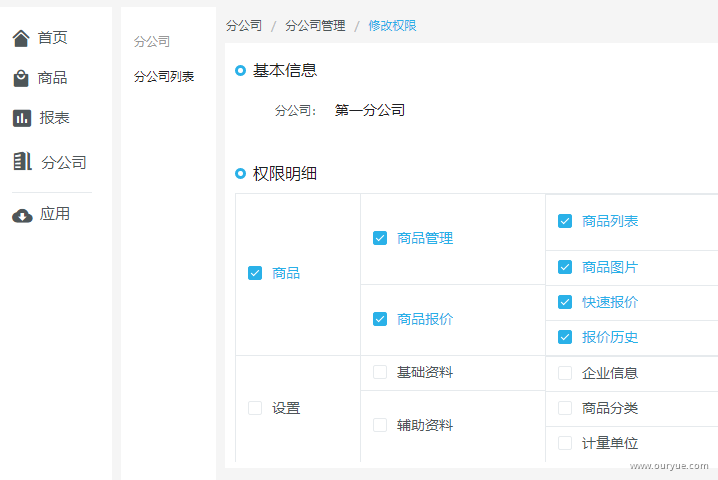Check the 基础资料 checkbox

tap(380, 373)
